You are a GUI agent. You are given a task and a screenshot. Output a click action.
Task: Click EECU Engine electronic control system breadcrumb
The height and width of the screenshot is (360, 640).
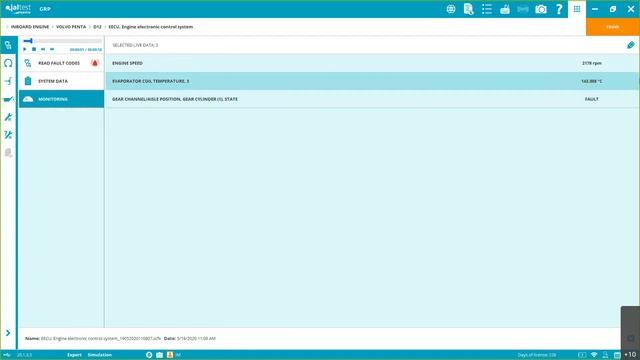(x=151, y=27)
